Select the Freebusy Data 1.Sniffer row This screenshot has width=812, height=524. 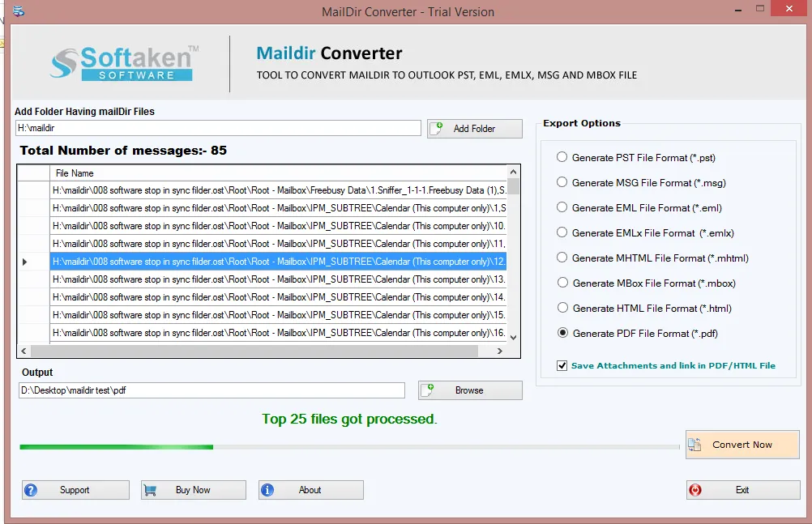278,190
